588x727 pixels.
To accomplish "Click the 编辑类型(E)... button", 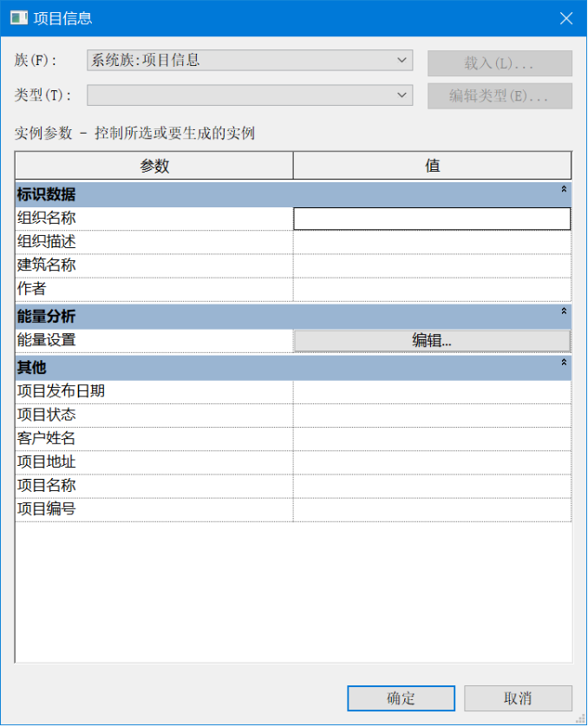I will click(500, 96).
